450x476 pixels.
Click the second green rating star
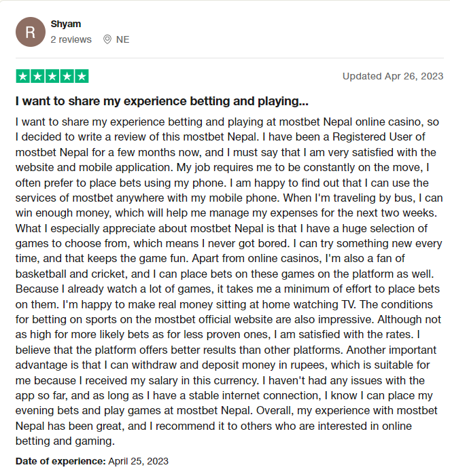(37, 76)
